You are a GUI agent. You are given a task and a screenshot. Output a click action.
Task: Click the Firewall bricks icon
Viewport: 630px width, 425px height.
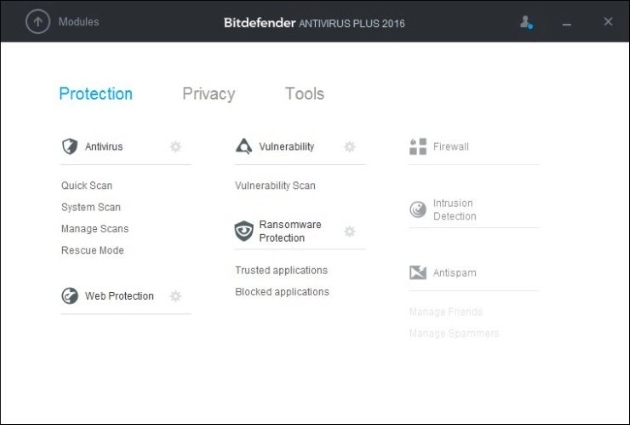coord(418,147)
